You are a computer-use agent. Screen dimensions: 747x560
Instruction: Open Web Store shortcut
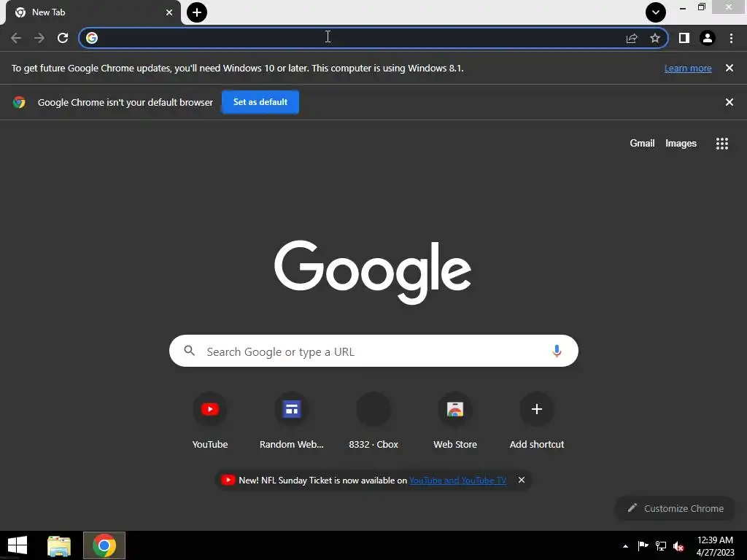tap(455, 421)
